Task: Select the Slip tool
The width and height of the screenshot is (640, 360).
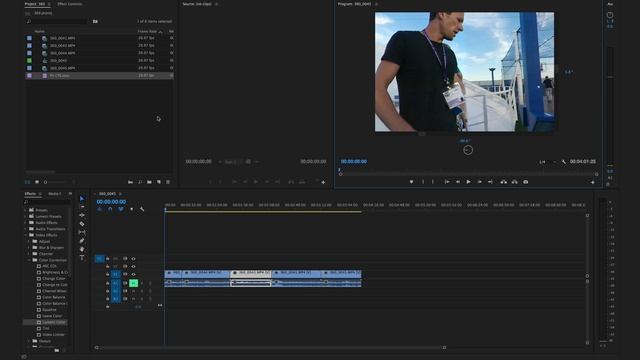Action: (x=82, y=232)
